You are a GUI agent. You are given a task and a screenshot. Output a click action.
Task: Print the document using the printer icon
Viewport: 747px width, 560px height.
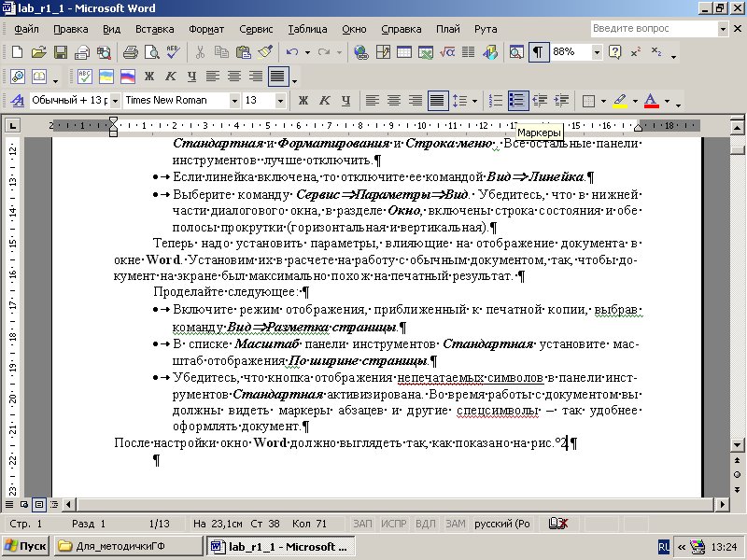(130, 52)
